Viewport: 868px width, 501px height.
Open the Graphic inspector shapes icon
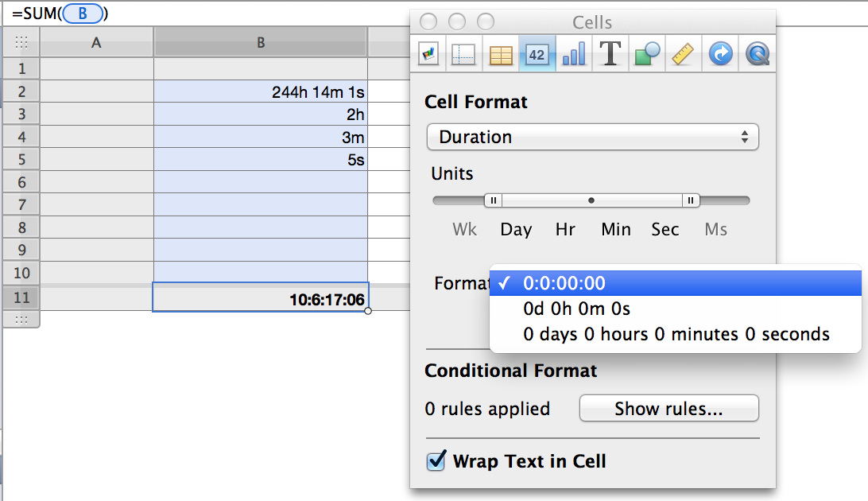[647, 54]
